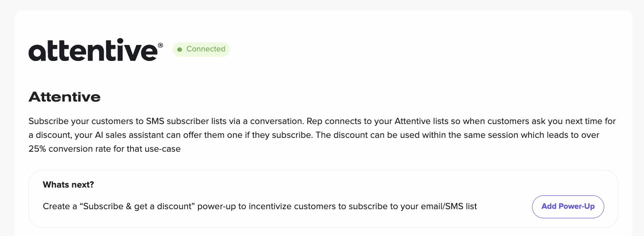Click the registered trademark symbol beside the logo
The image size is (644, 236).
pyautogui.click(x=160, y=45)
